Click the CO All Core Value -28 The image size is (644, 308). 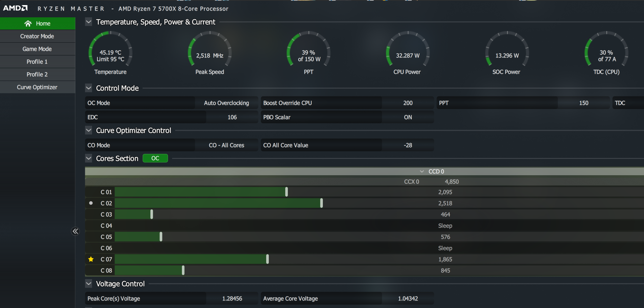click(x=408, y=145)
